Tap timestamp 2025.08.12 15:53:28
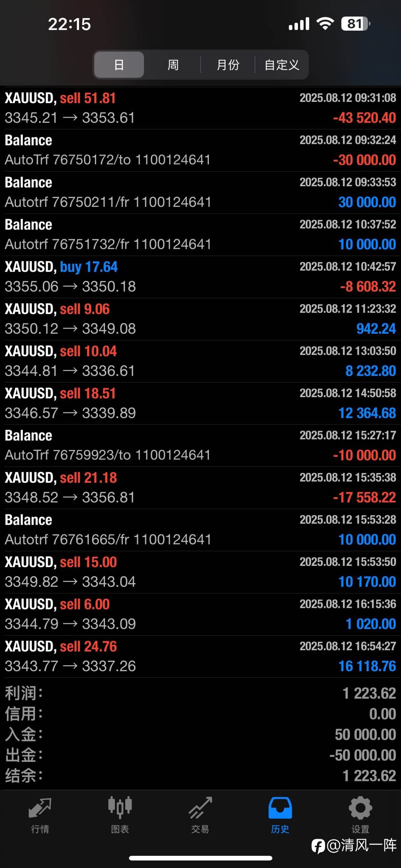The height and width of the screenshot is (868, 401). click(x=348, y=520)
